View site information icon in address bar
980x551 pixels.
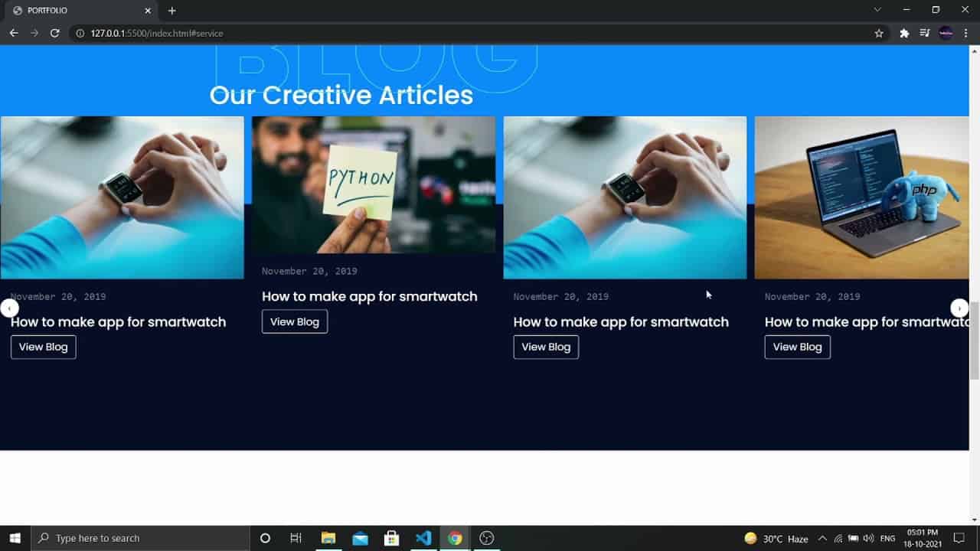click(x=80, y=34)
